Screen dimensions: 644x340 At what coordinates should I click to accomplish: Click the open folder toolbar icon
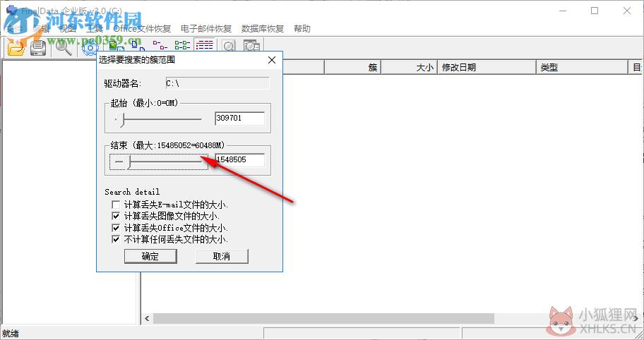[16, 47]
